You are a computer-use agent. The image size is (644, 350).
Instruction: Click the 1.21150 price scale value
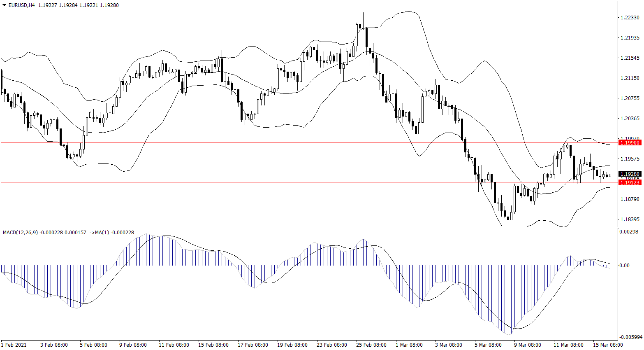pos(630,78)
